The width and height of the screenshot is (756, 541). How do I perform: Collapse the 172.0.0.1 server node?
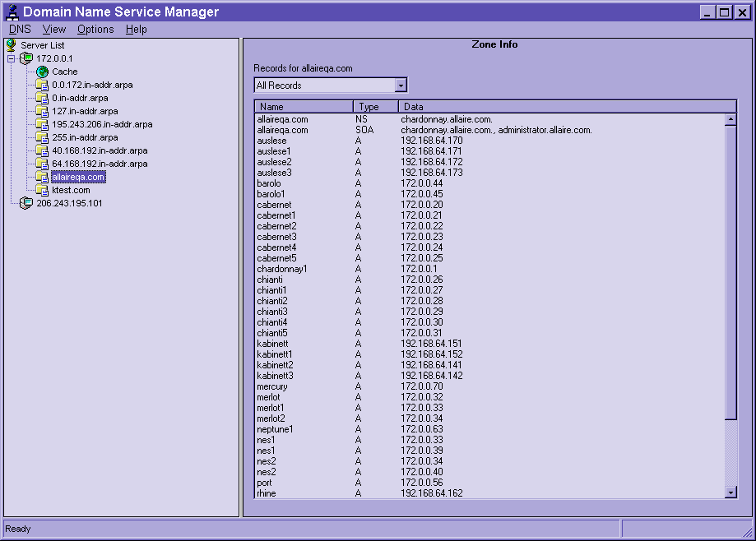tap(12, 58)
